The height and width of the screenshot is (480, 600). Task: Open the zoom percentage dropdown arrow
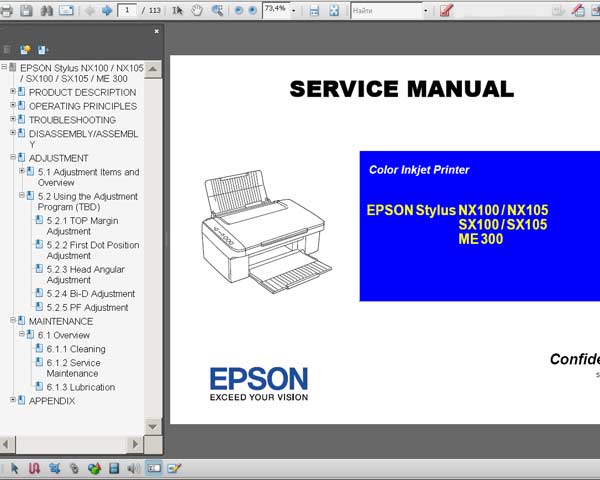click(x=293, y=11)
